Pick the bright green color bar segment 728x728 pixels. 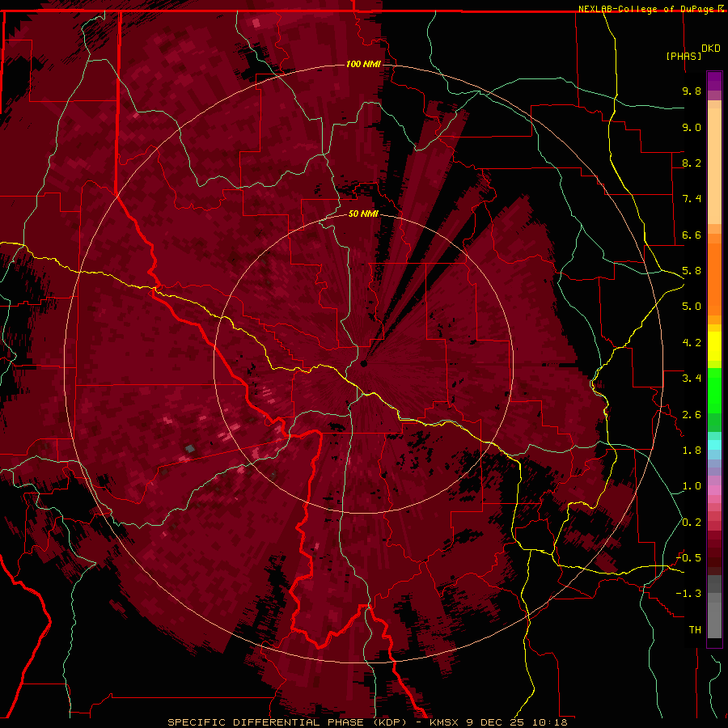[x=714, y=391]
